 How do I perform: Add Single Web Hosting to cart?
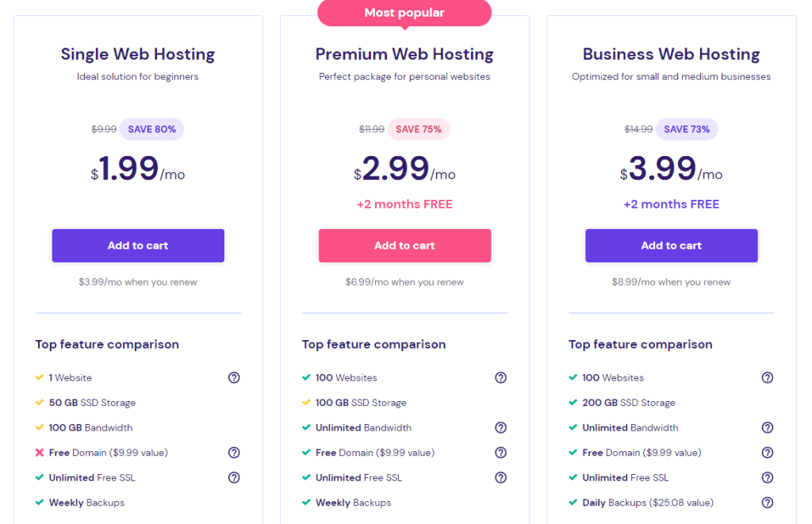click(x=138, y=246)
